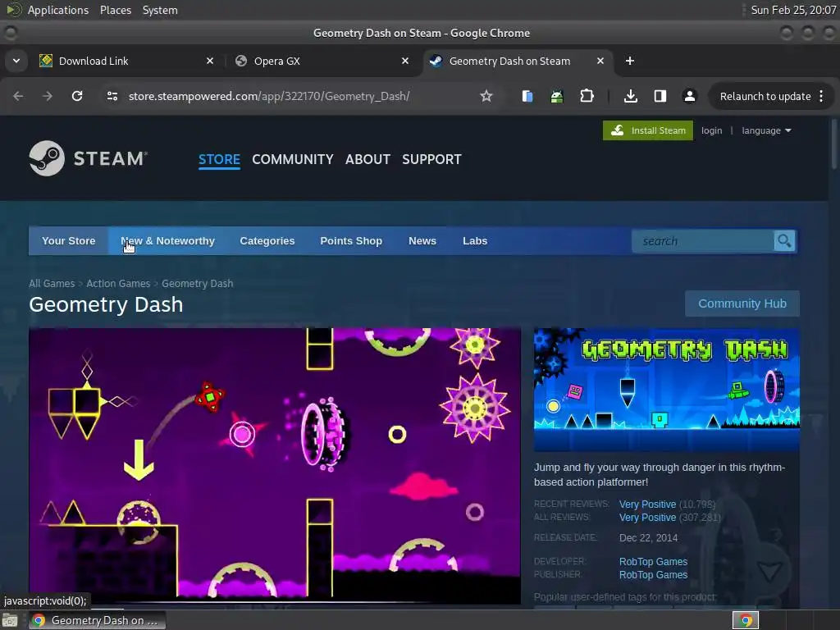840x630 pixels.
Task: Click release date Dec 22, 2014
Action: 648,538
